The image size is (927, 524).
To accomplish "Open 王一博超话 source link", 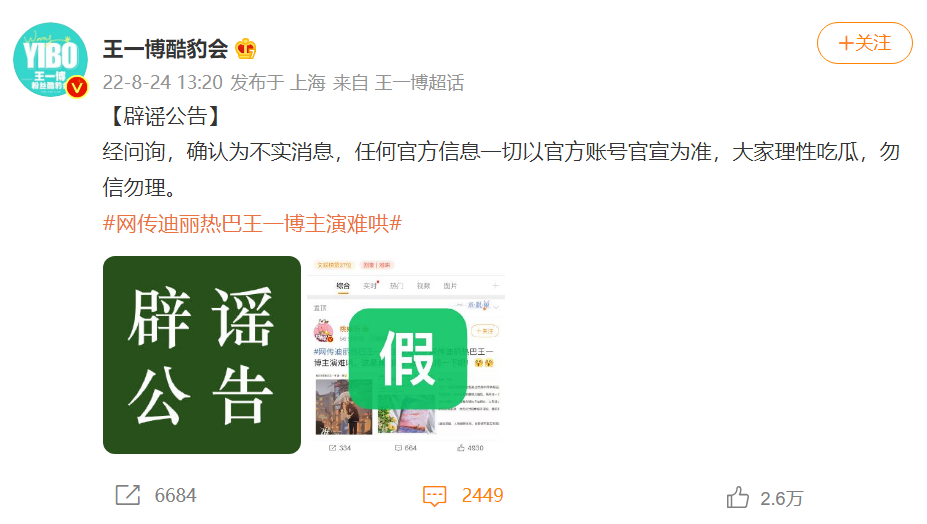I will click(419, 83).
